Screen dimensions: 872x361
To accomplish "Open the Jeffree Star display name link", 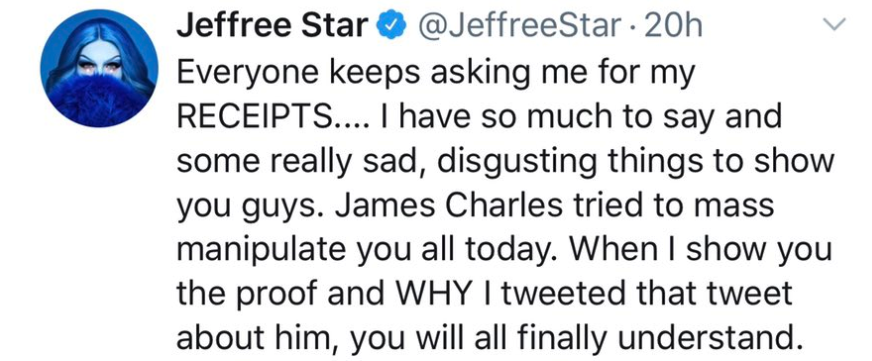I will click(273, 25).
